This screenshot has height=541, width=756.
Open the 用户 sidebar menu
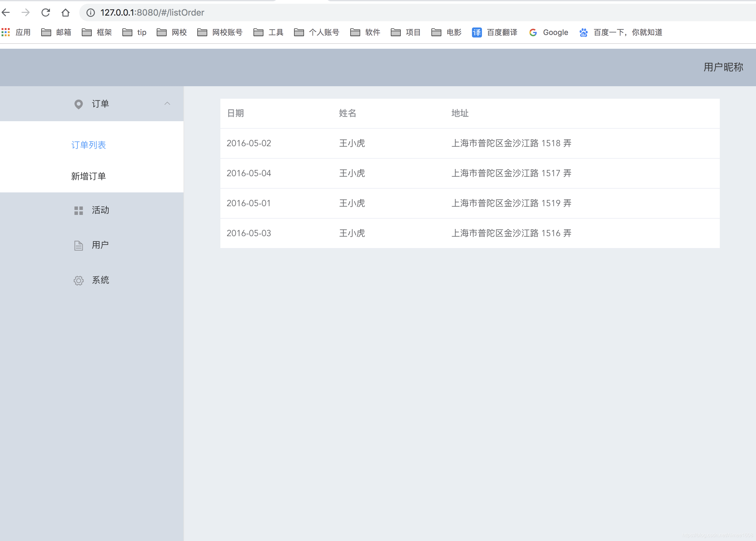tap(100, 245)
